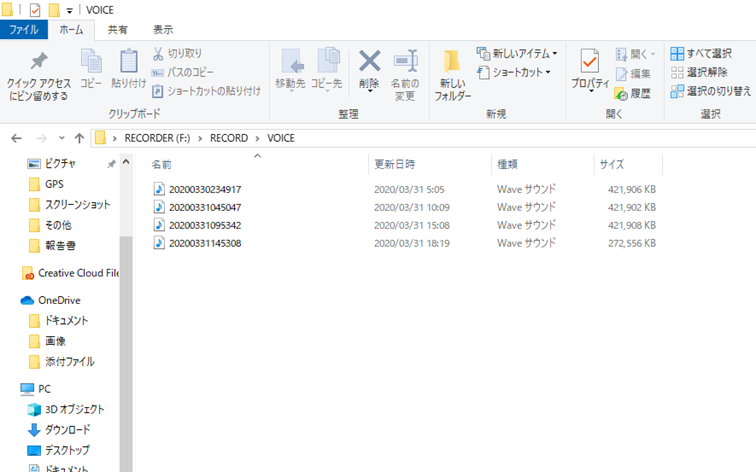Click Open (開く) in ribbon

click(x=635, y=54)
